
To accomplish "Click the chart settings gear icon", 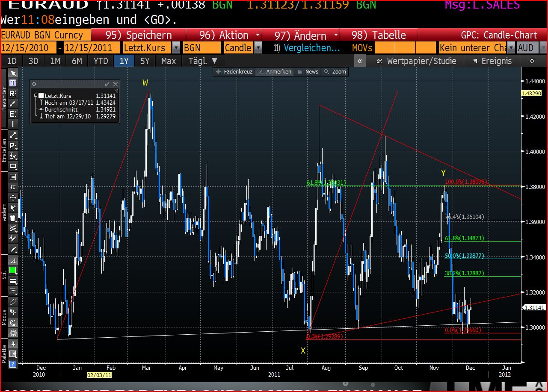I will tap(532, 61).
